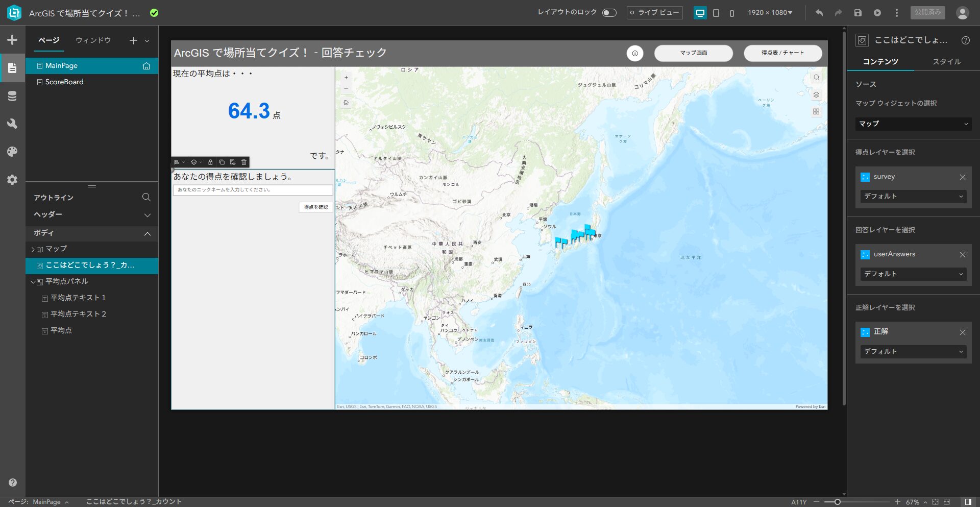
Task: Fit canvas to window icon
Action: pos(935,502)
